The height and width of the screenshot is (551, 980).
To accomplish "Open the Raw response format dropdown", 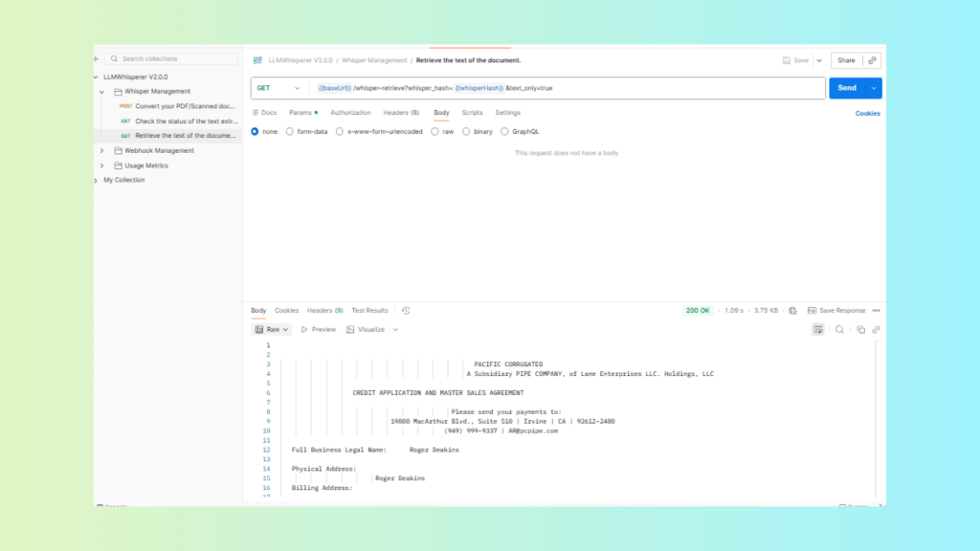I will pos(273,329).
